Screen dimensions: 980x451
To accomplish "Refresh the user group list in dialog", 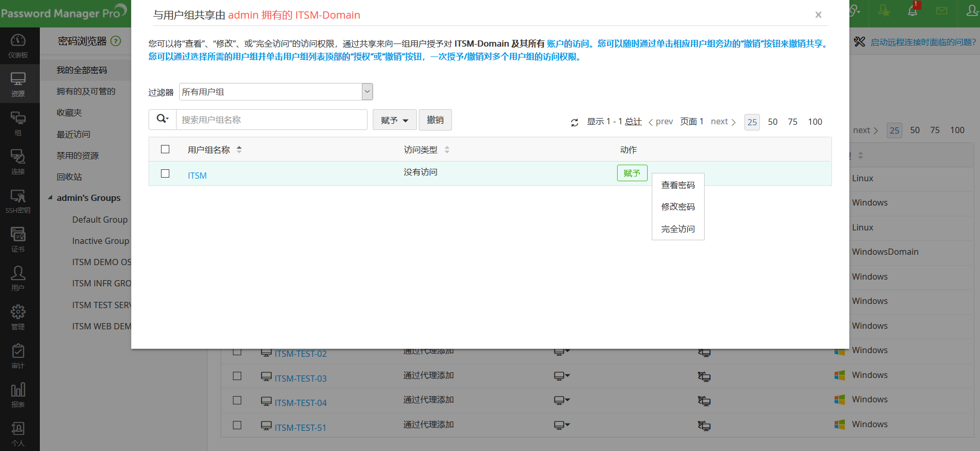I will [574, 122].
